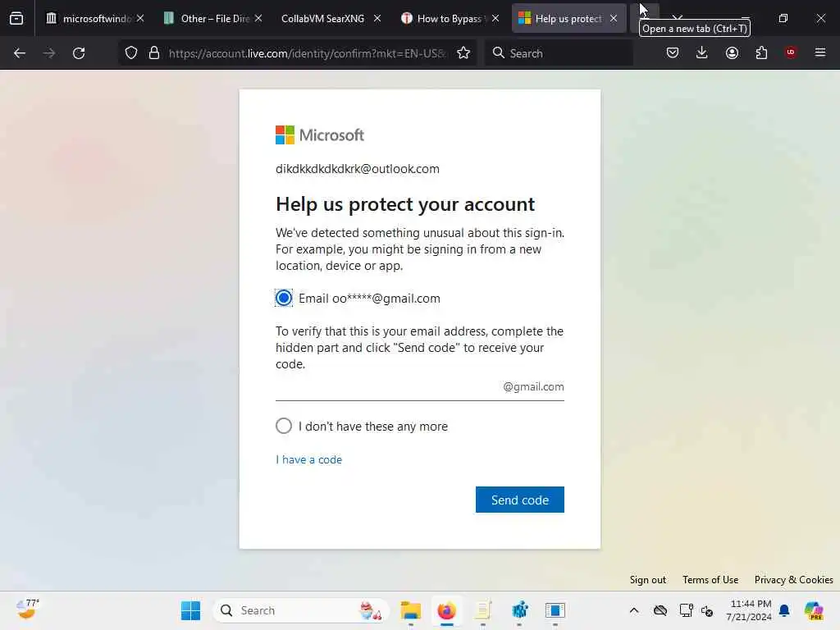Open the Windows Start menu
Image resolution: width=840 pixels, height=630 pixels.
point(190,610)
